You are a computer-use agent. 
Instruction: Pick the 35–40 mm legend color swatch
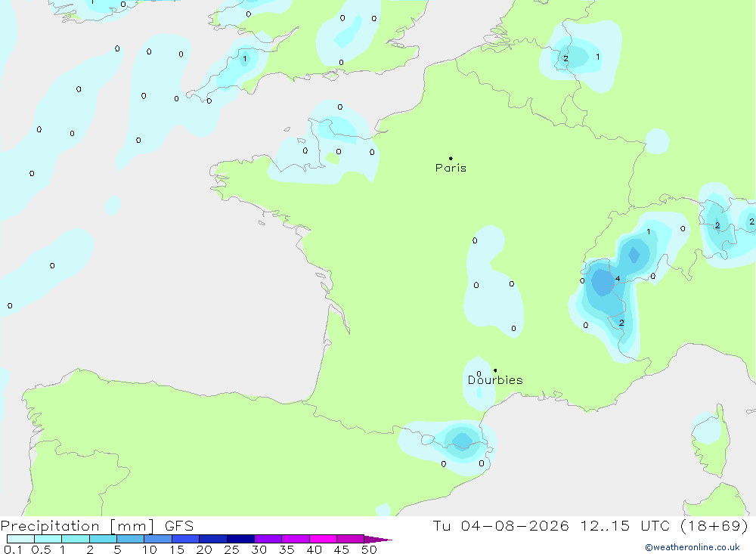[296, 539]
